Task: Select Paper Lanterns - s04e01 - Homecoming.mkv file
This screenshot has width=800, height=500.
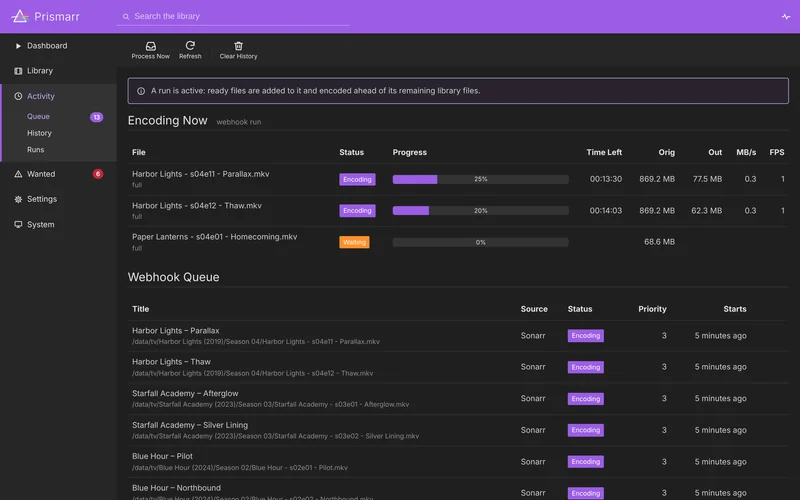Action: [214, 237]
